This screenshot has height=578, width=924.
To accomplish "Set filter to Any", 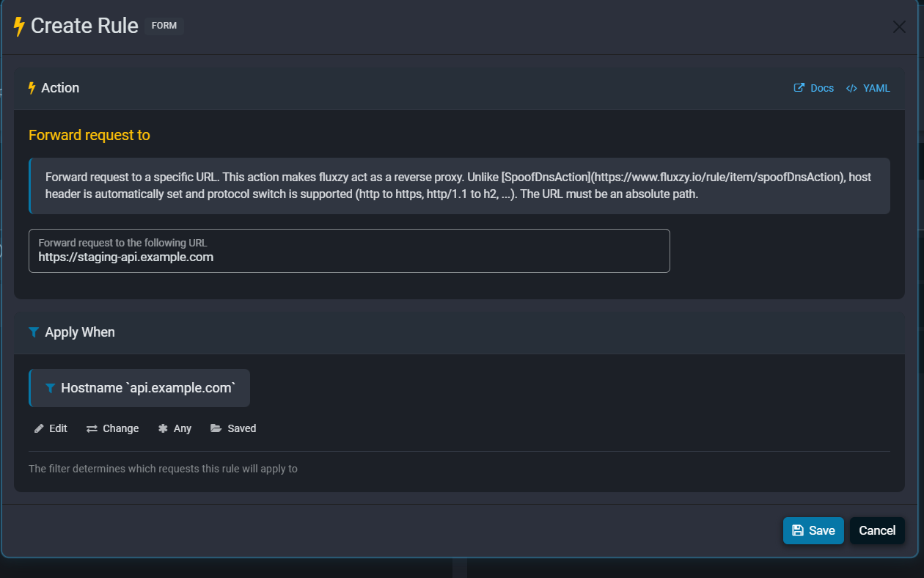I will click(x=175, y=428).
